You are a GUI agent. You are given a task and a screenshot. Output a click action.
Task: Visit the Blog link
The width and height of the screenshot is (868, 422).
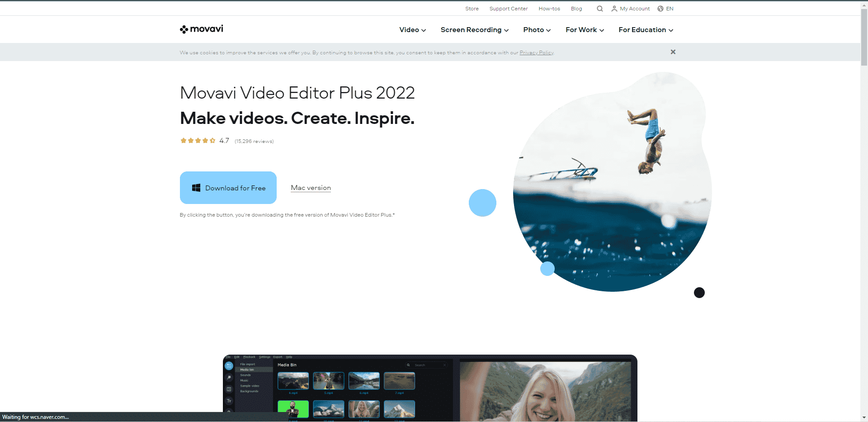point(576,9)
